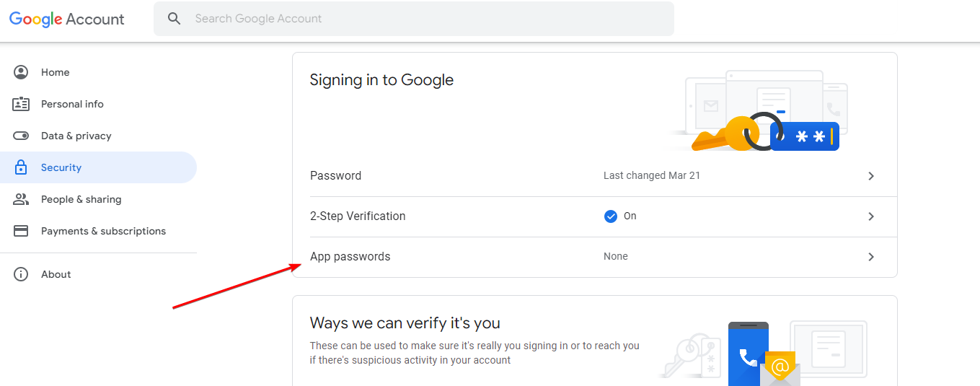Expand the Password row chevron
Viewport: 980px width, 386px height.
click(x=871, y=176)
